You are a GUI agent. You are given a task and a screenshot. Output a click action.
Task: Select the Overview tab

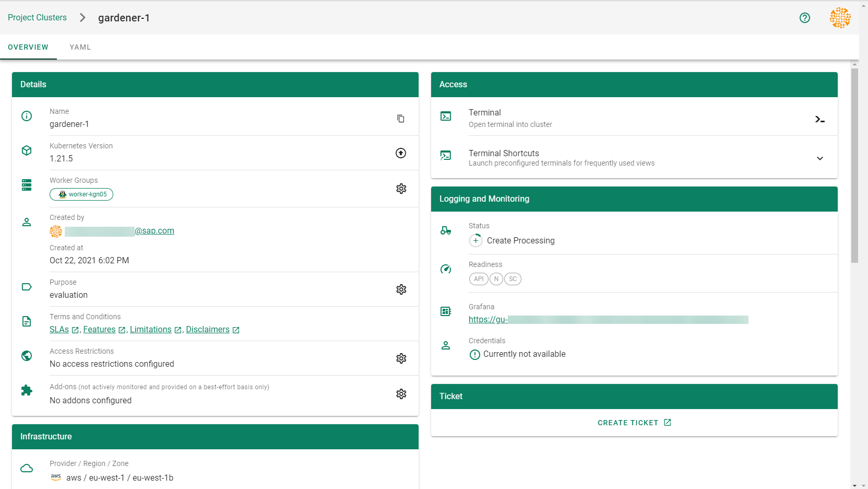(28, 47)
